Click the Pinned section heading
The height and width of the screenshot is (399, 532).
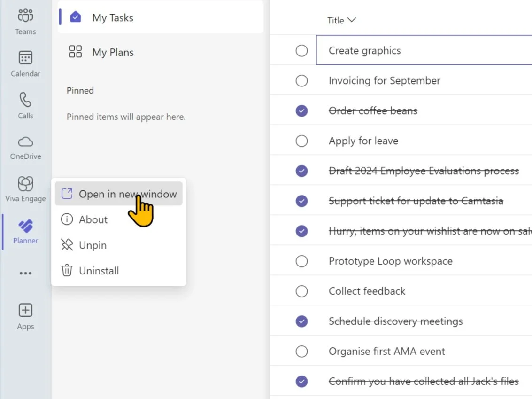click(80, 90)
